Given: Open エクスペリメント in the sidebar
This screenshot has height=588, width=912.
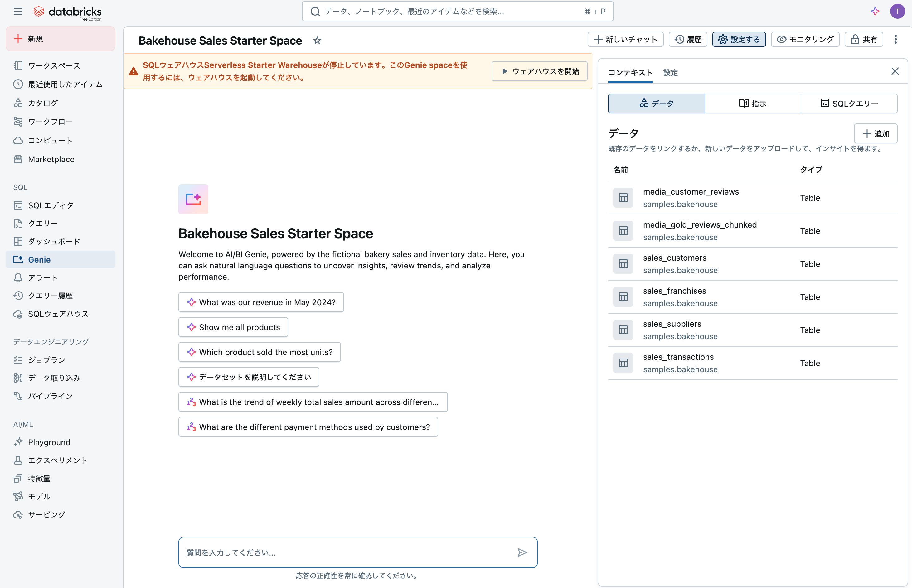Looking at the screenshot, I should [x=60, y=460].
